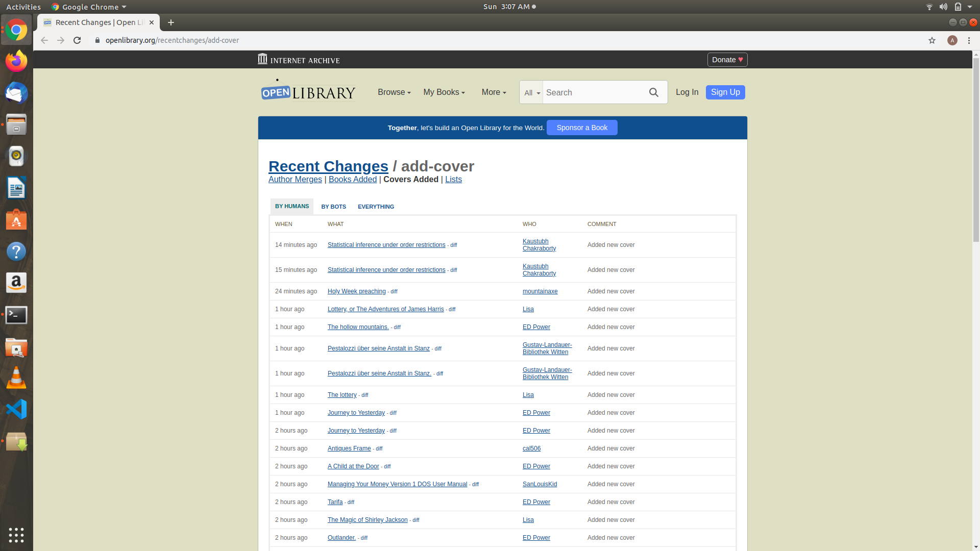Launch Firefox from the dock
The image size is (980, 551).
tap(16, 62)
